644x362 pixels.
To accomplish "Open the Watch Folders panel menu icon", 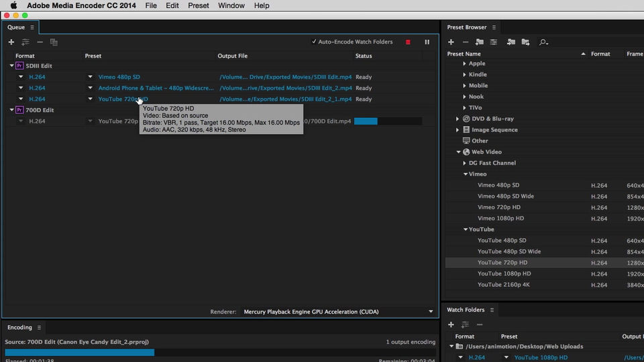I will click(x=492, y=310).
